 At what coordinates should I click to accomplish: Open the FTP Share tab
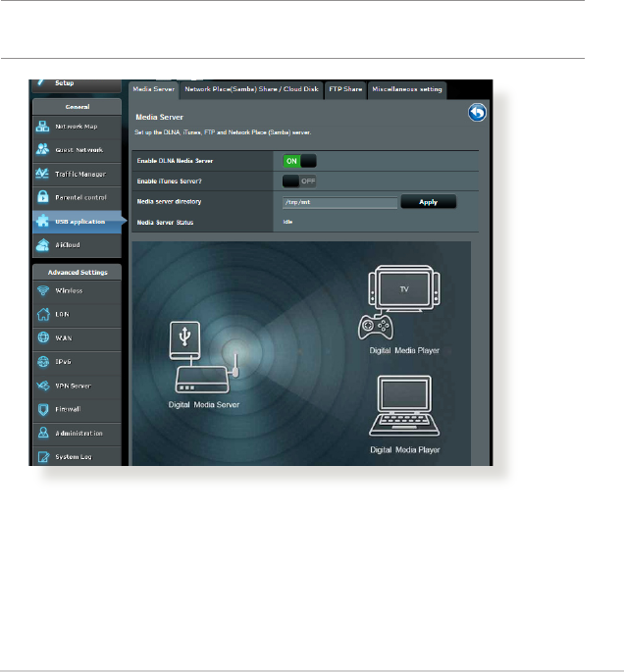[x=345, y=89]
